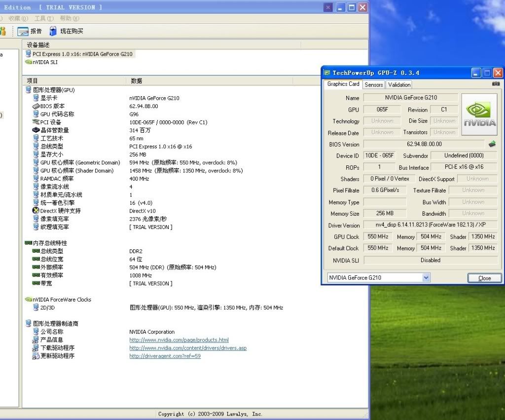
Task: Open the driveragent.com driver update link
Action: click(x=165, y=356)
